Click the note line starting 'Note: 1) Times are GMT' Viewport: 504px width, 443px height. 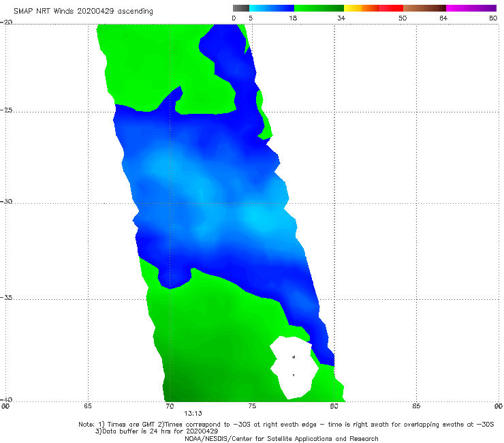coord(286,425)
